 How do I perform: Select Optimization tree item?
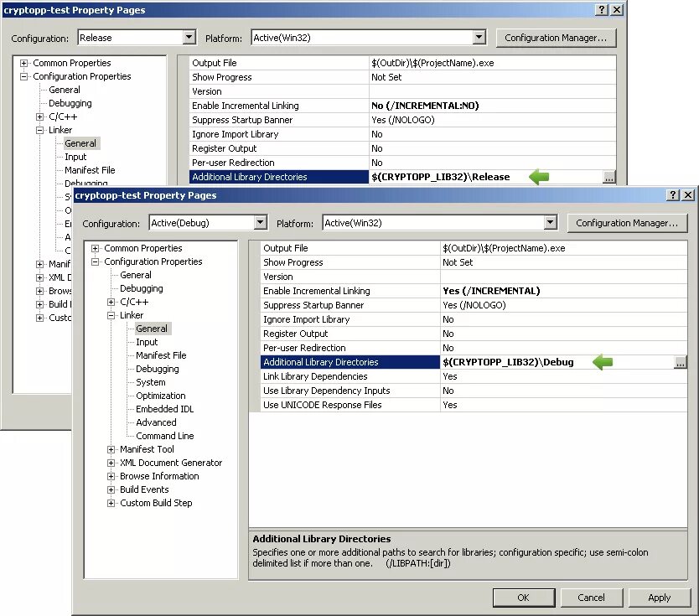coord(160,396)
